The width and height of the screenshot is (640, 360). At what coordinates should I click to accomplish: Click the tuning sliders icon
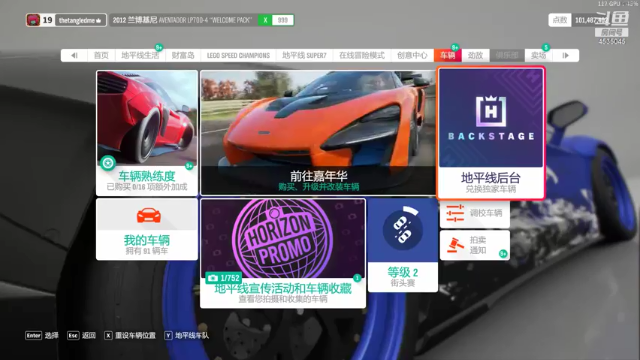point(455,213)
